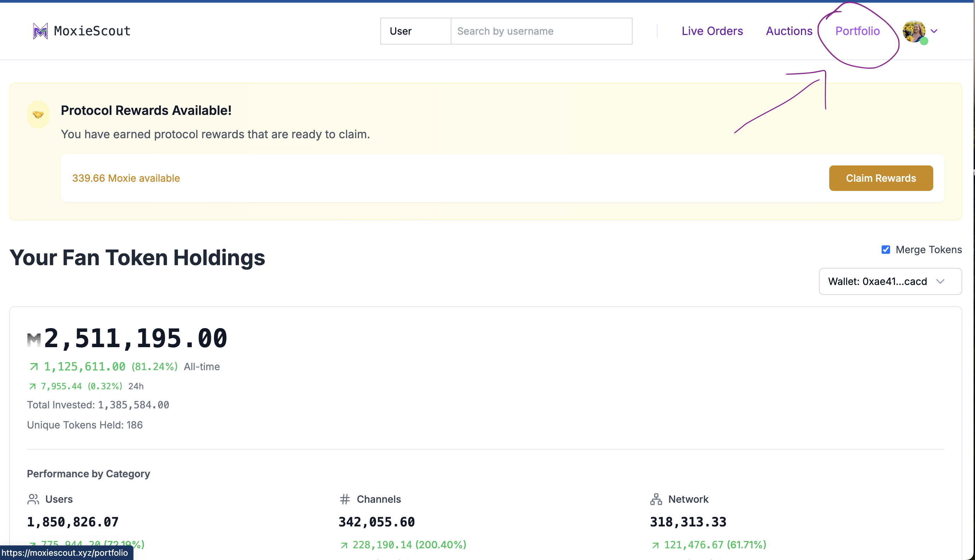
Task: Select the Protocol Rewards Available! heading
Action: (146, 110)
